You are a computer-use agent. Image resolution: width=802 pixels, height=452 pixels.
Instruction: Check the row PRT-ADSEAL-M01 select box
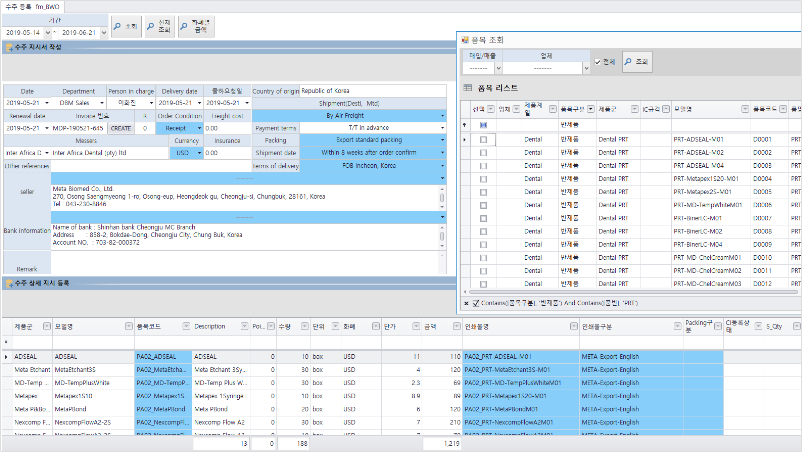click(x=483, y=139)
